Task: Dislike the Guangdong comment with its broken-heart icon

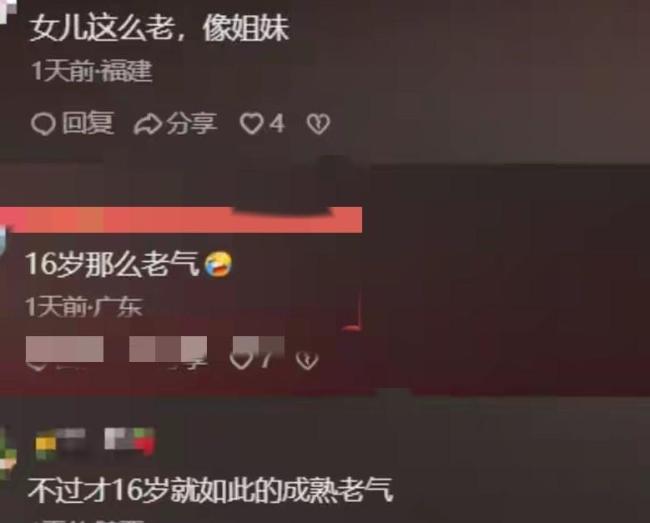Action: pos(307,360)
